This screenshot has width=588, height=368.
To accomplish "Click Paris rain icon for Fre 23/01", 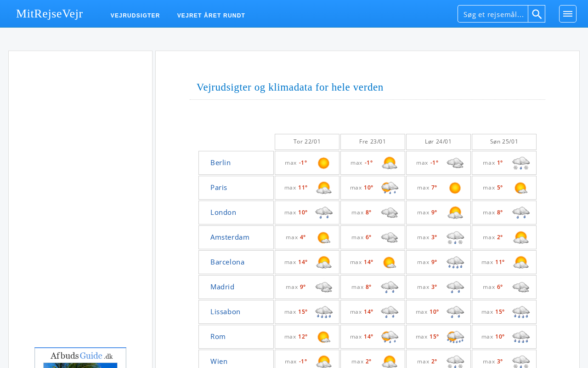I will 390,188.
